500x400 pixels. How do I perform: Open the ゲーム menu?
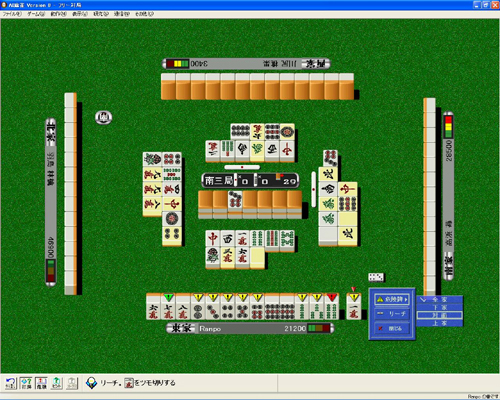pos(36,14)
